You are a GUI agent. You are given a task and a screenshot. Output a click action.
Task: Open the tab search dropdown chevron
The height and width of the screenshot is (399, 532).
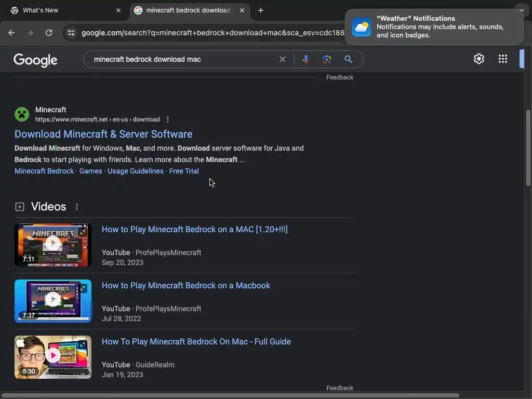point(522,10)
